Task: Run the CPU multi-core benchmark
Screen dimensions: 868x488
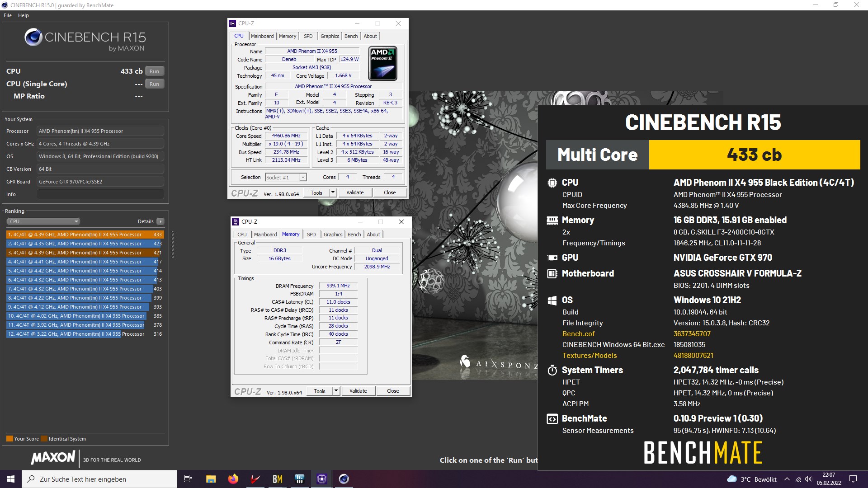Action: pyautogui.click(x=155, y=71)
